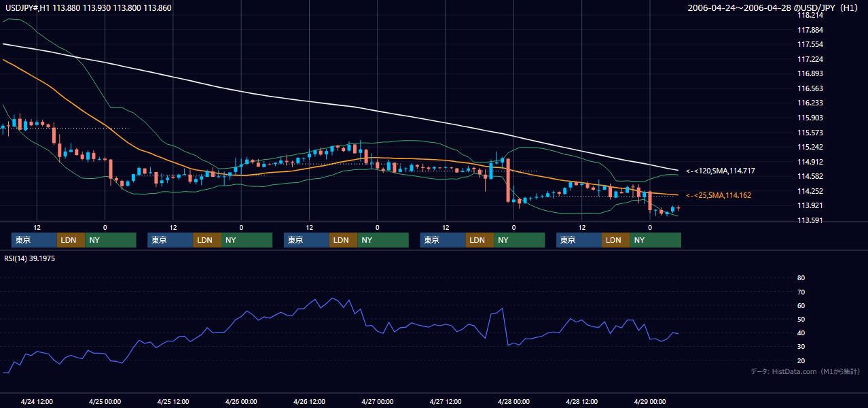The image size is (868, 408).
Task: Select the LDN session box for 4/25
Action: coord(207,240)
